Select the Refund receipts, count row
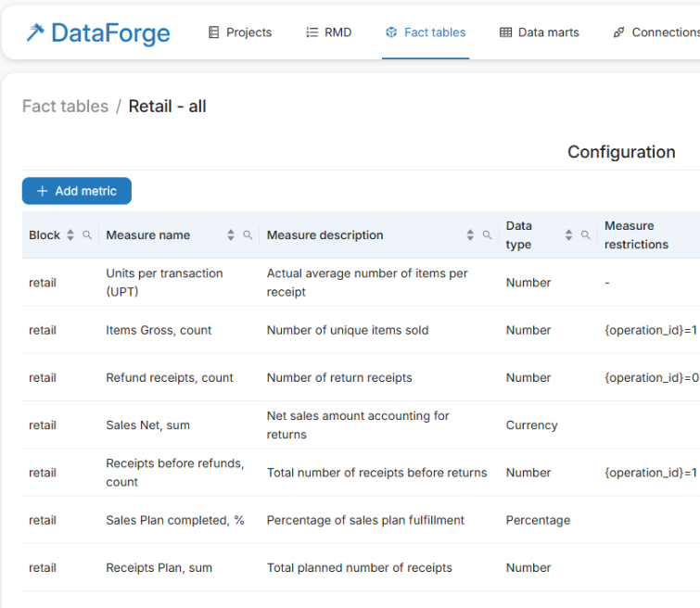700x608 pixels. pos(170,378)
